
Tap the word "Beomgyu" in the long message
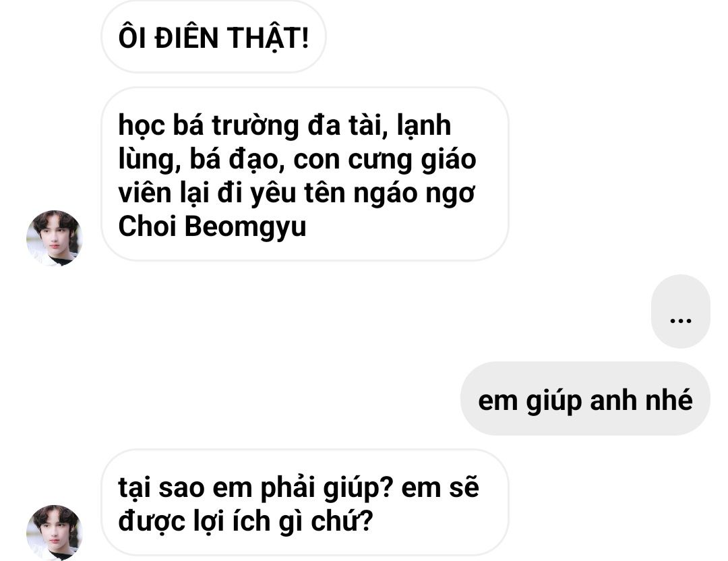pos(245,227)
